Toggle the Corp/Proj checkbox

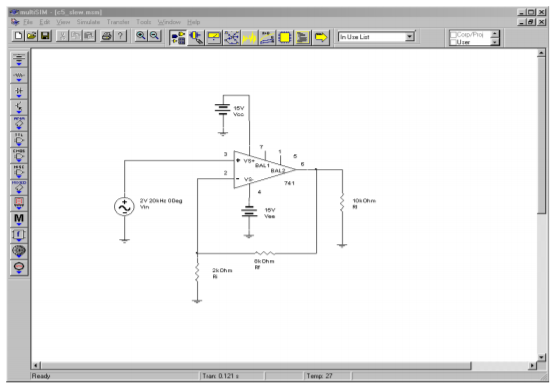click(453, 34)
